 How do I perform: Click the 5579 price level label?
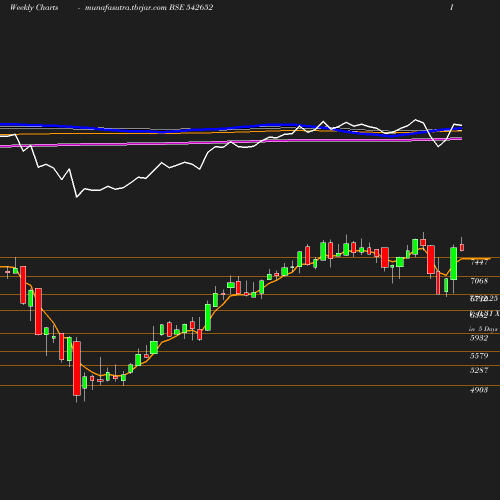[479, 356]
